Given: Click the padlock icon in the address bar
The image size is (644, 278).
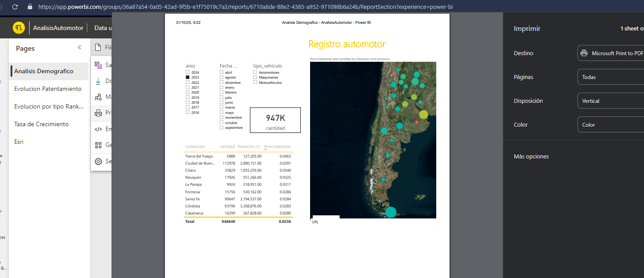Looking at the screenshot, I should pyautogui.click(x=30, y=7).
